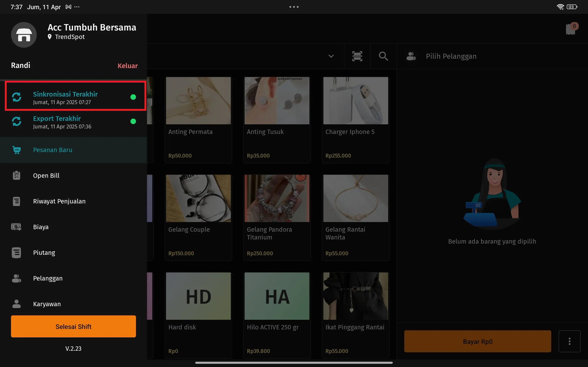Select the Gelang Pandora Titanium product
This screenshot has width=588, height=367.
[277, 217]
